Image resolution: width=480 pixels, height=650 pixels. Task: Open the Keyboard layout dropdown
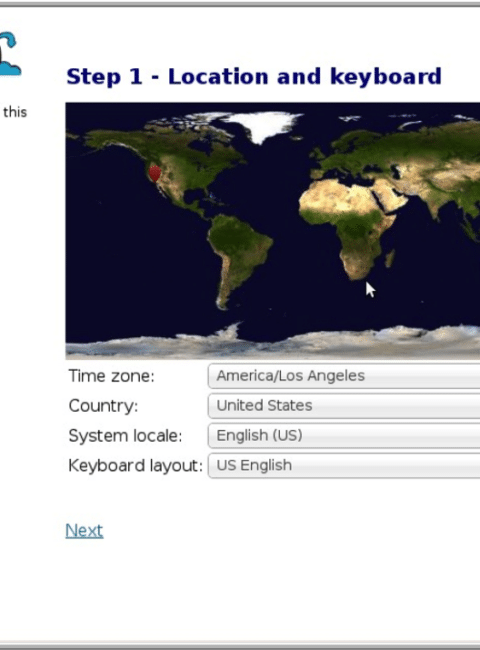pyautogui.click(x=344, y=466)
